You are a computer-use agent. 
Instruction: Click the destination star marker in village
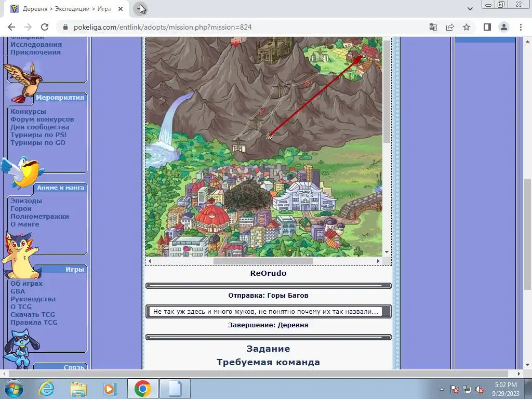(x=363, y=56)
